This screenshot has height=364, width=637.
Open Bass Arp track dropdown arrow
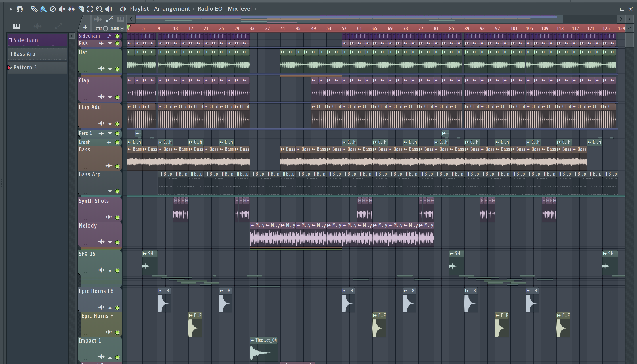click(110, 191)
